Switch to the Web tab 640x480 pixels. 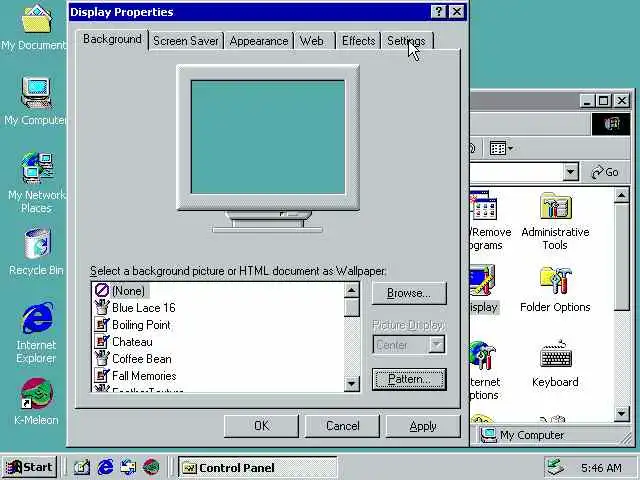click(x=315, y=41)
